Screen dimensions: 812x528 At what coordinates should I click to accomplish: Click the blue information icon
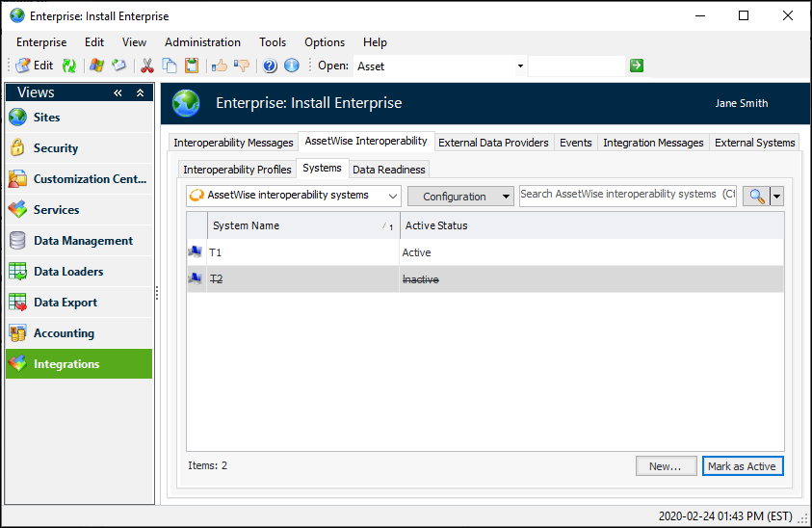coord(291,66)
